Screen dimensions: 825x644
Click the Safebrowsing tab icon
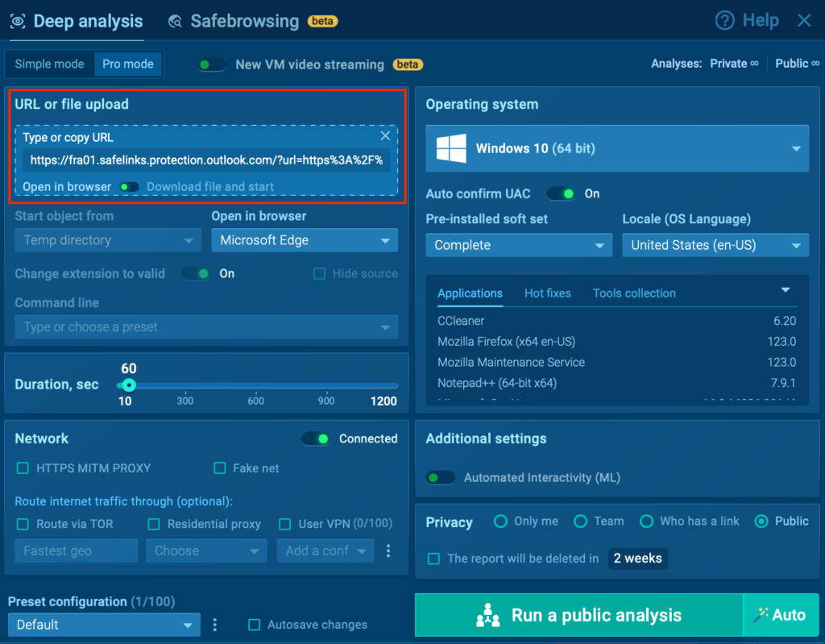tap(175, 22)
